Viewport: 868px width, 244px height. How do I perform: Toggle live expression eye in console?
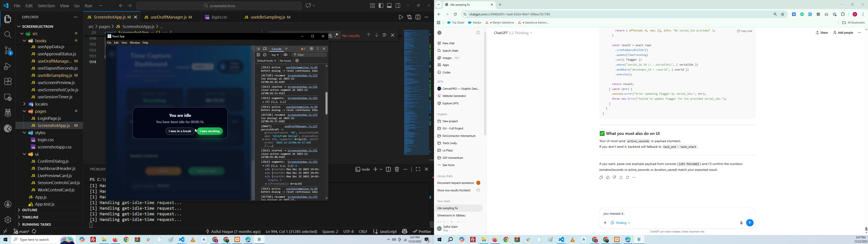point(285,55)
